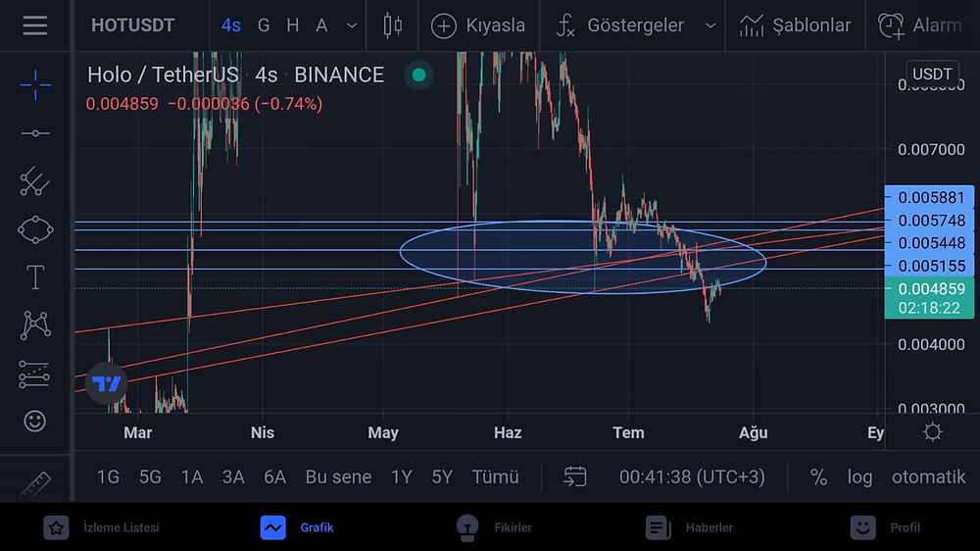Select the H weekly timeframe

(292, 25)
